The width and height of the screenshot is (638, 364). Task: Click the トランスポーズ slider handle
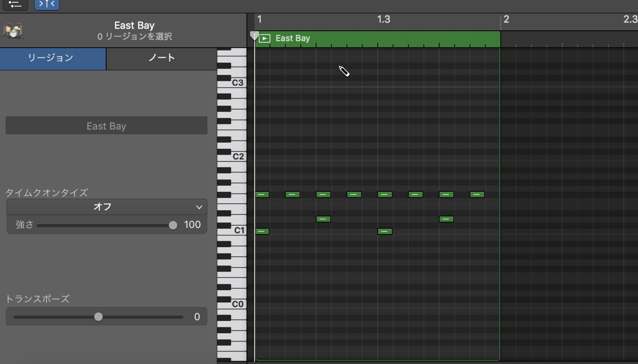point(98,317)
